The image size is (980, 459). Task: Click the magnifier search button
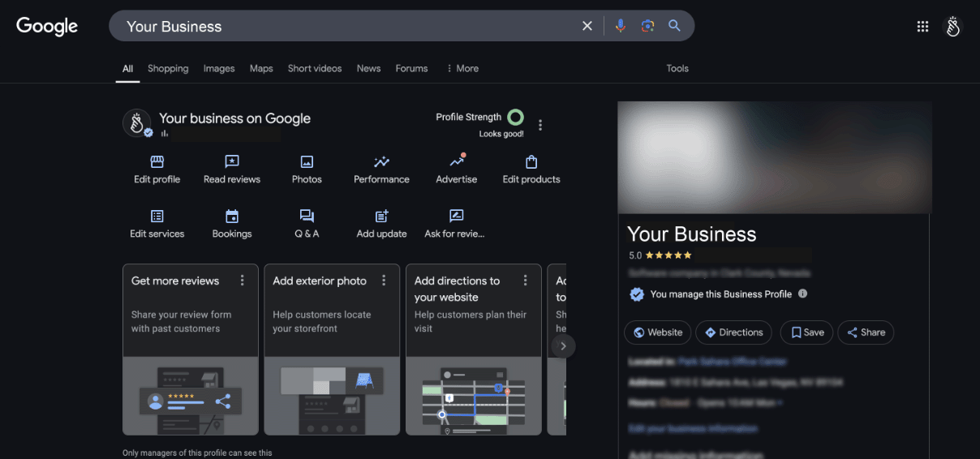[x=674, y=26]
